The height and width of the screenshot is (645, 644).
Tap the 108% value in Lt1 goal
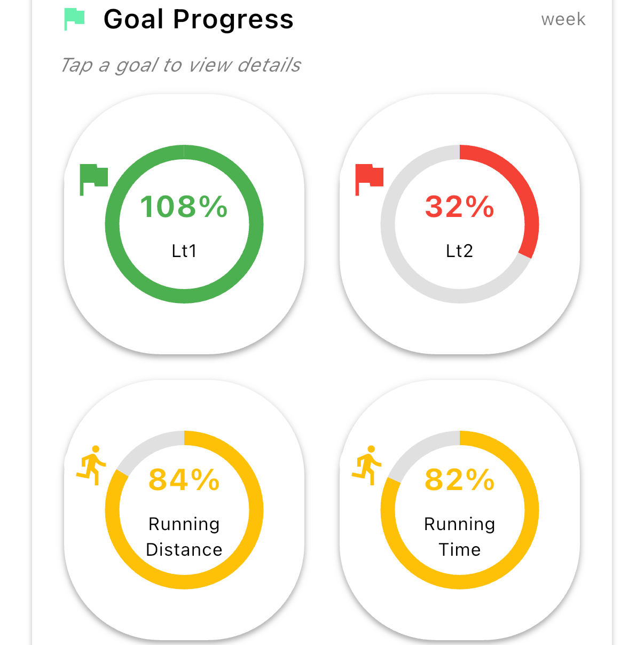[184, 207]
